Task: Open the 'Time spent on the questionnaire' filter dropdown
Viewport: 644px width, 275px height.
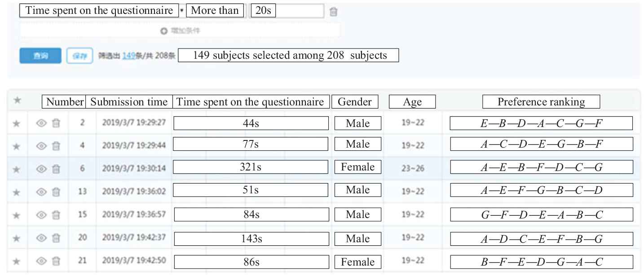Action: 100,11
